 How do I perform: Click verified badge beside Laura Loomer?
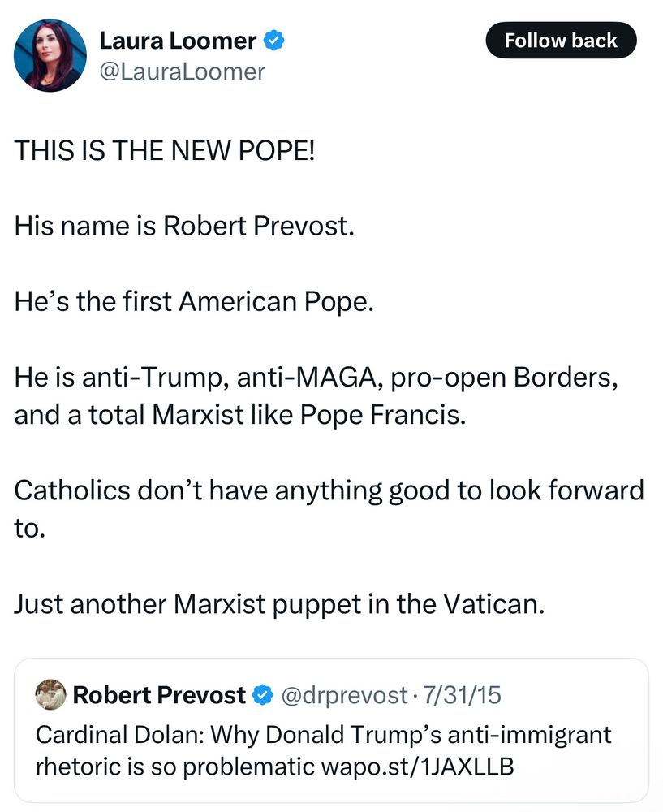(x=274, y=40)
